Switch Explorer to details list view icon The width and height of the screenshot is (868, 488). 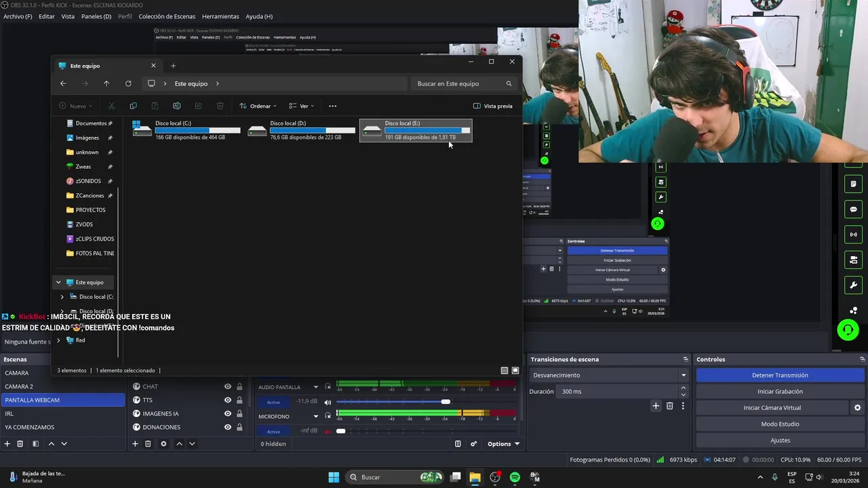click(504, 371)
